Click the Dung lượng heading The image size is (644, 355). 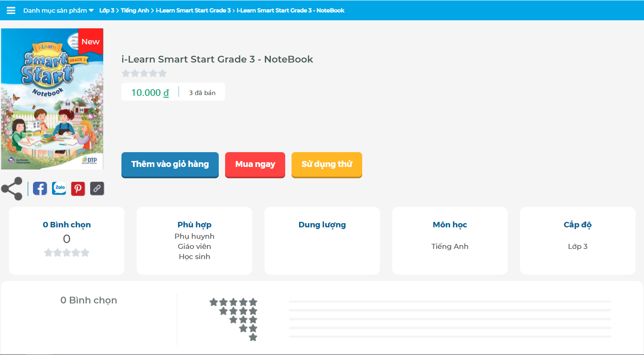(322, 225)
